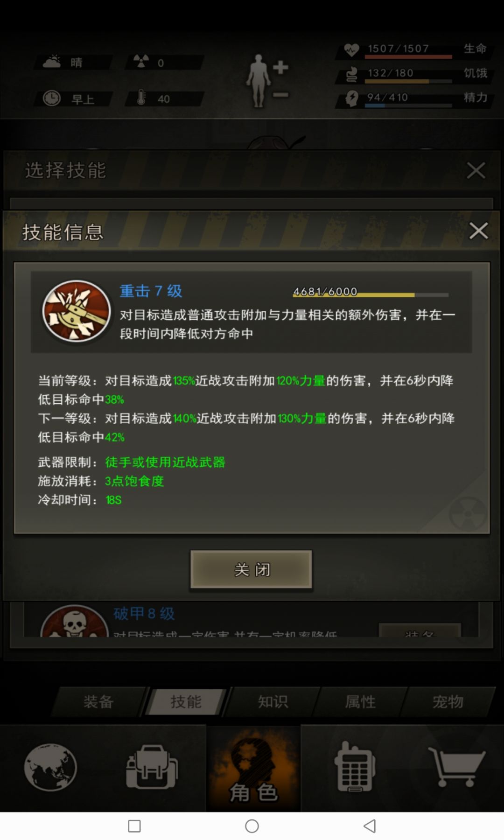This screenshot has width=504, height=840.
Task: Open the 宠物 tab
Action: coord(448,701)
